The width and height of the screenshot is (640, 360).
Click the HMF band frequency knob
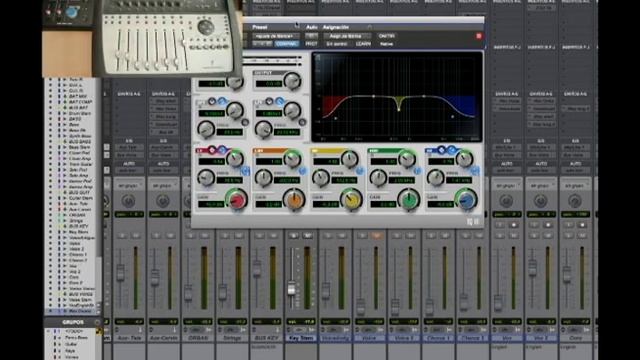(x=378, y=178)
